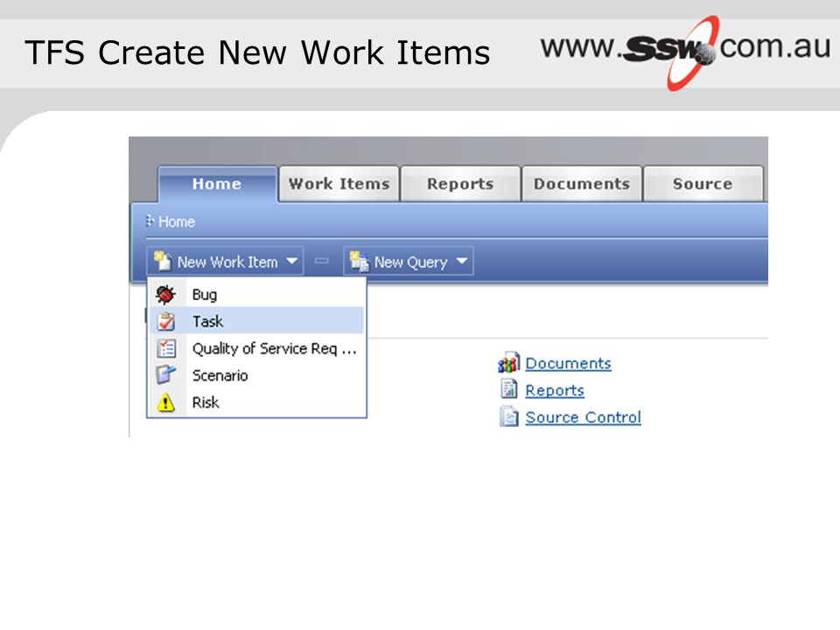
Task: Choose Bug from the work item menu
Action: point(256,294)
